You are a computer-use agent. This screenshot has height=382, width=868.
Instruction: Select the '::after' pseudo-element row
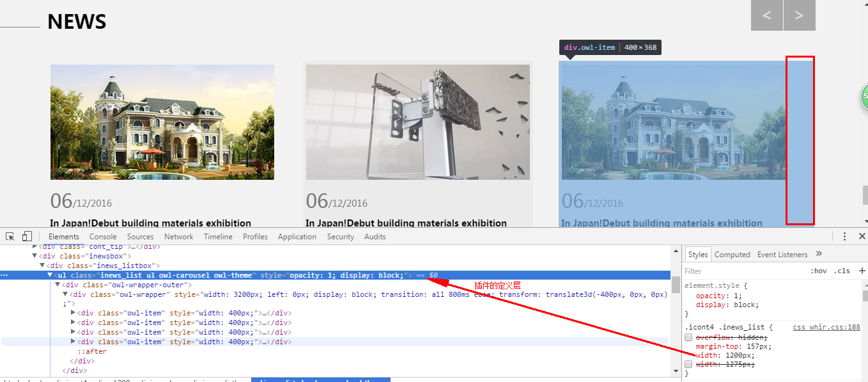92,351
